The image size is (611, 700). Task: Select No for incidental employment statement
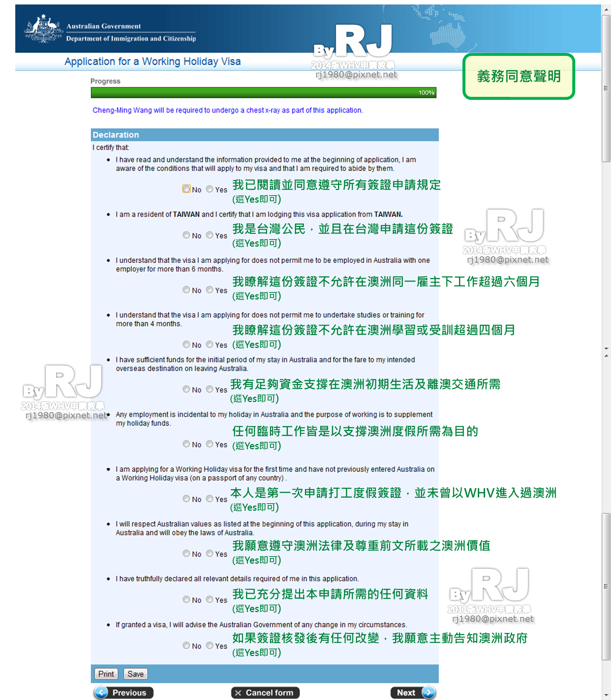point(186,444)
